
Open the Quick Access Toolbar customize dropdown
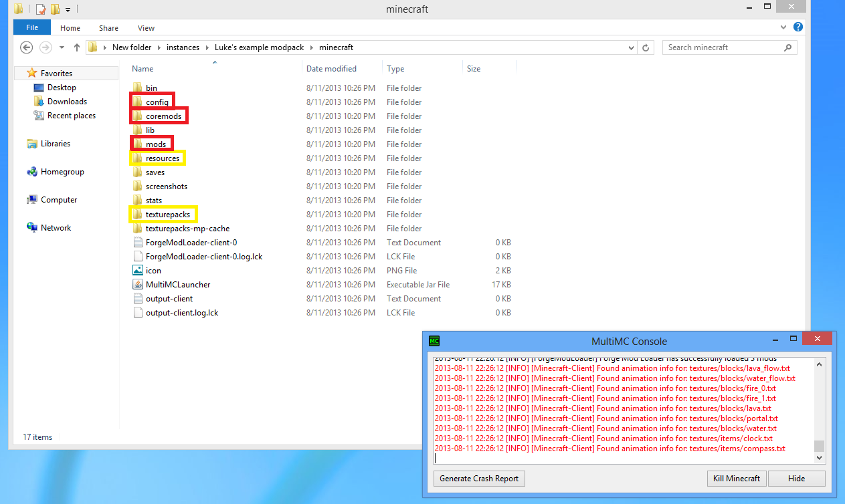point(68,10)
